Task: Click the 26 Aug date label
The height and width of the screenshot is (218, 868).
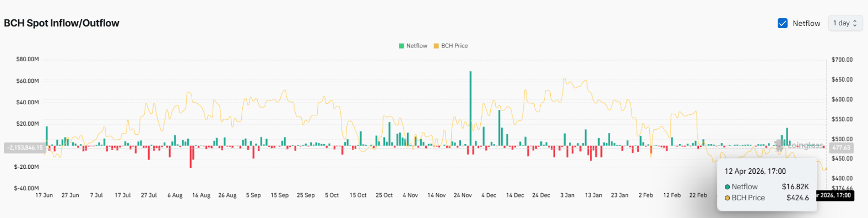Action: click(x=227, y=195)
